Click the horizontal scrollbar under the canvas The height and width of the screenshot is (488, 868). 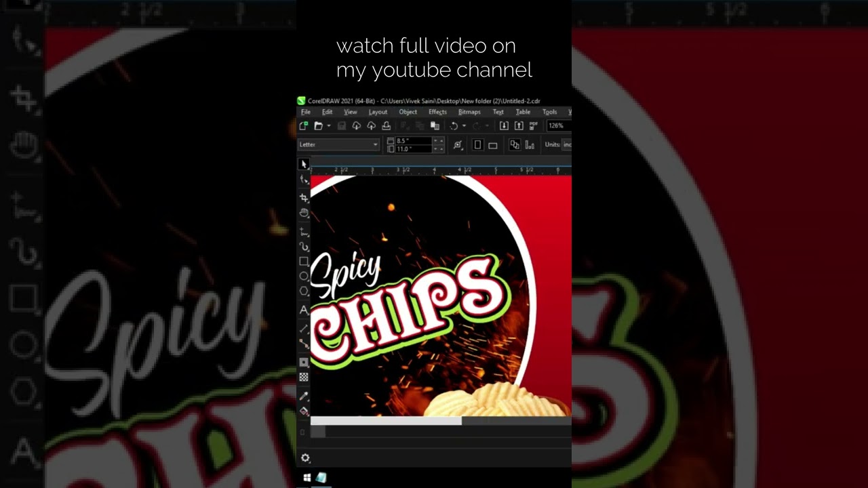click(386, 421)
